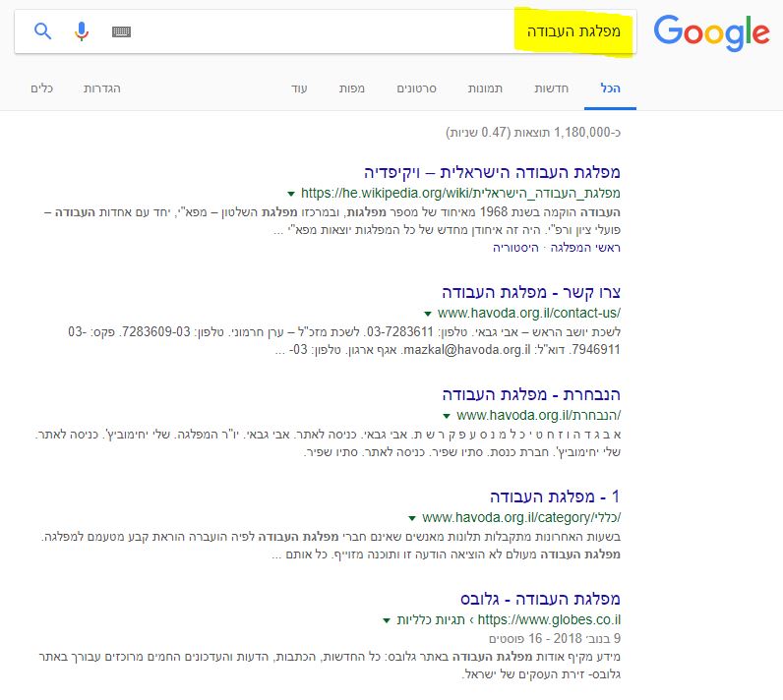783x700 pixels.
Task: Click the he.wikipedia.org URL text
Action: pyautogui.click(x=460, y=193)
